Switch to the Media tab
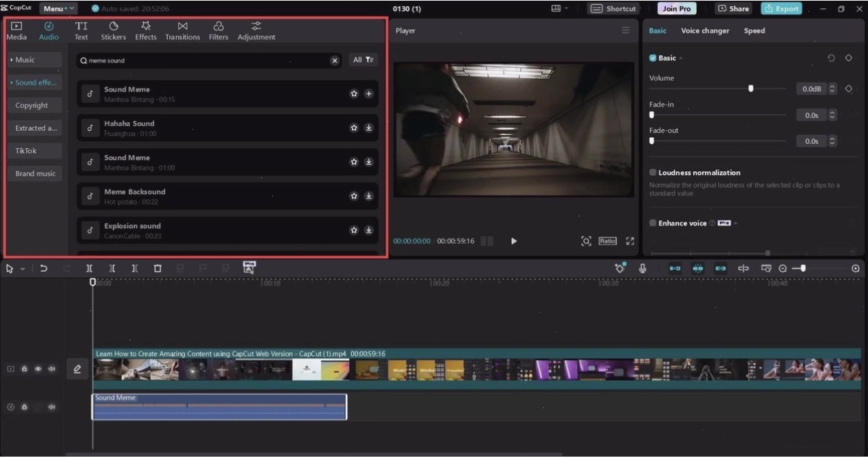This screenshot has height=458, width=868. (x=17, y=31)
